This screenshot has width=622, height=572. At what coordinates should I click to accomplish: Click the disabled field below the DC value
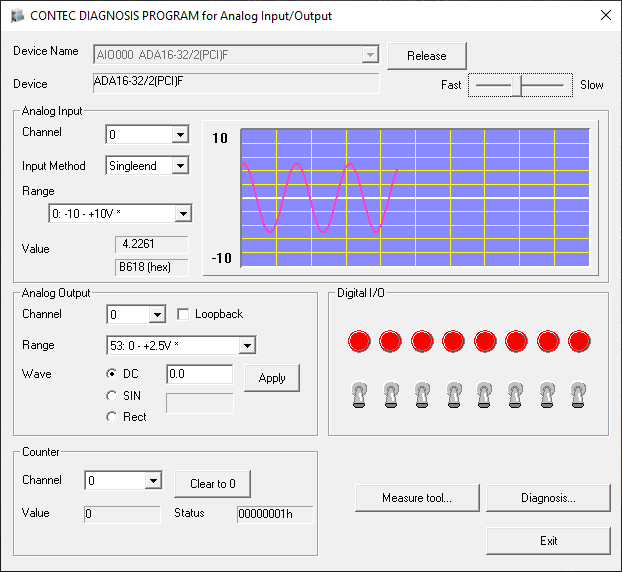pos(200,403)
